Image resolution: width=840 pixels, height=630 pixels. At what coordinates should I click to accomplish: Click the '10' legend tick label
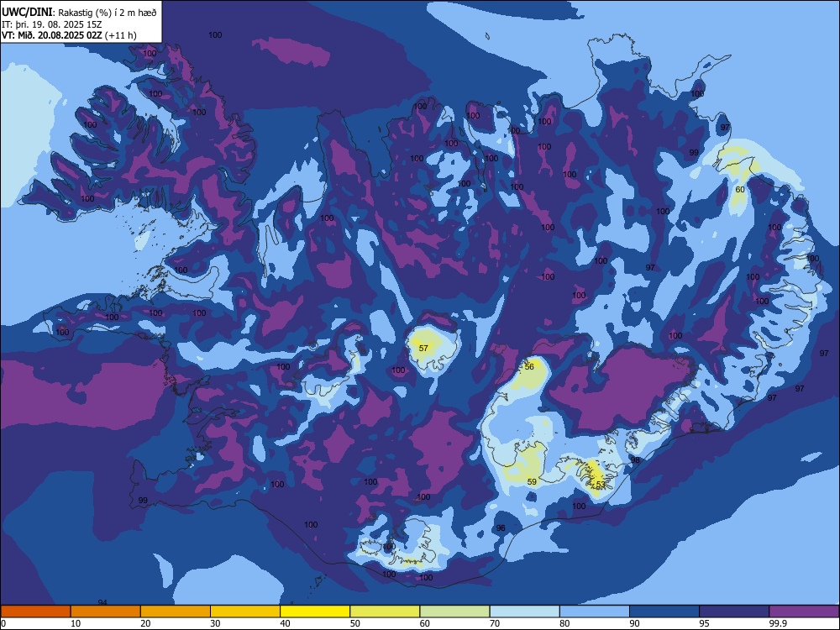pyautogui.click(x=76, y=623)
